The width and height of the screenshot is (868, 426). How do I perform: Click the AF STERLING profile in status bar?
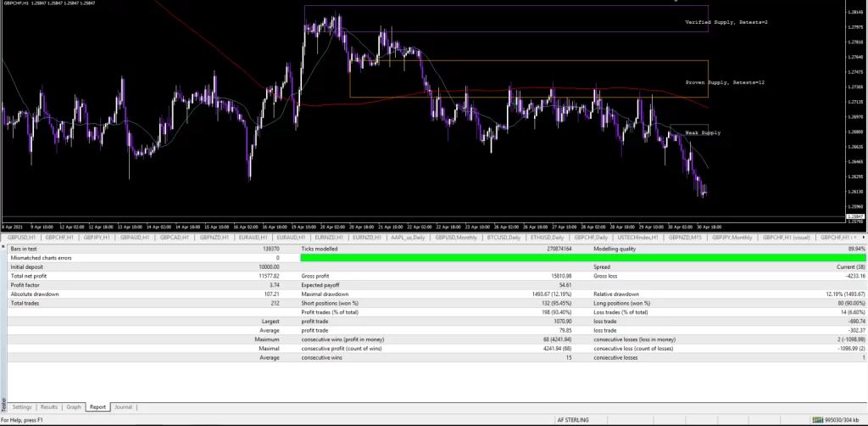(x=573, y=420)
